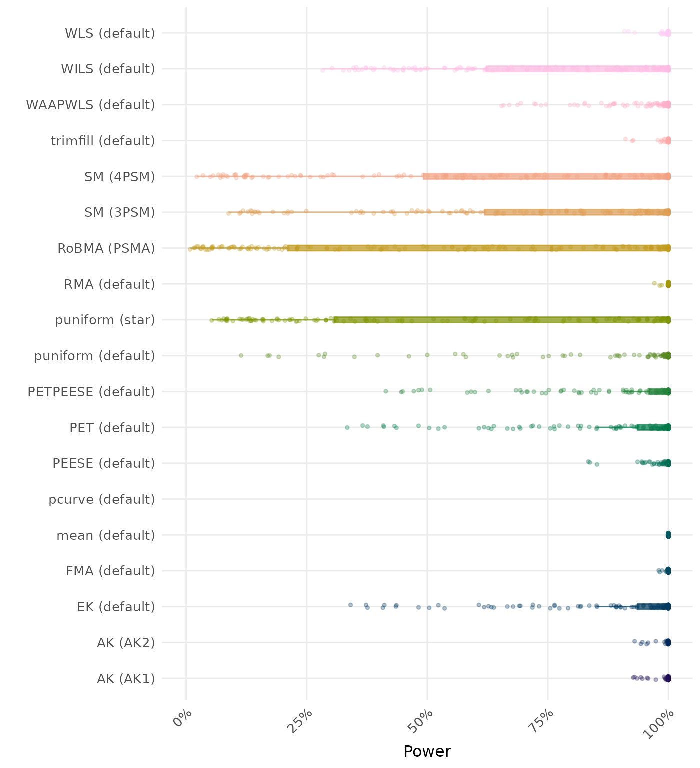Click the SM (3PSM) row label
Viewport: 700px width, 768px height.
click(120, 212)
